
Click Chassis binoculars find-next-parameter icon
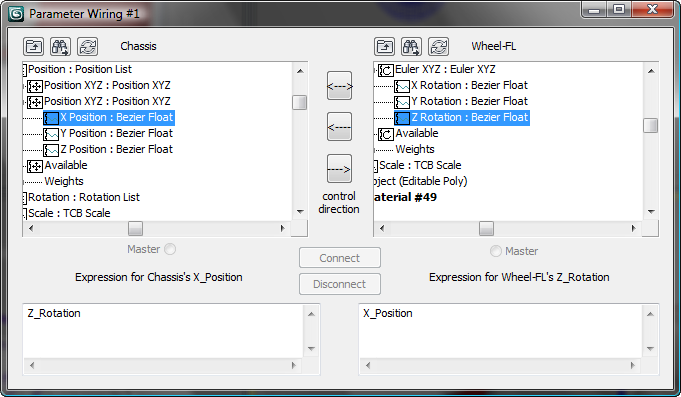(60, 46)
